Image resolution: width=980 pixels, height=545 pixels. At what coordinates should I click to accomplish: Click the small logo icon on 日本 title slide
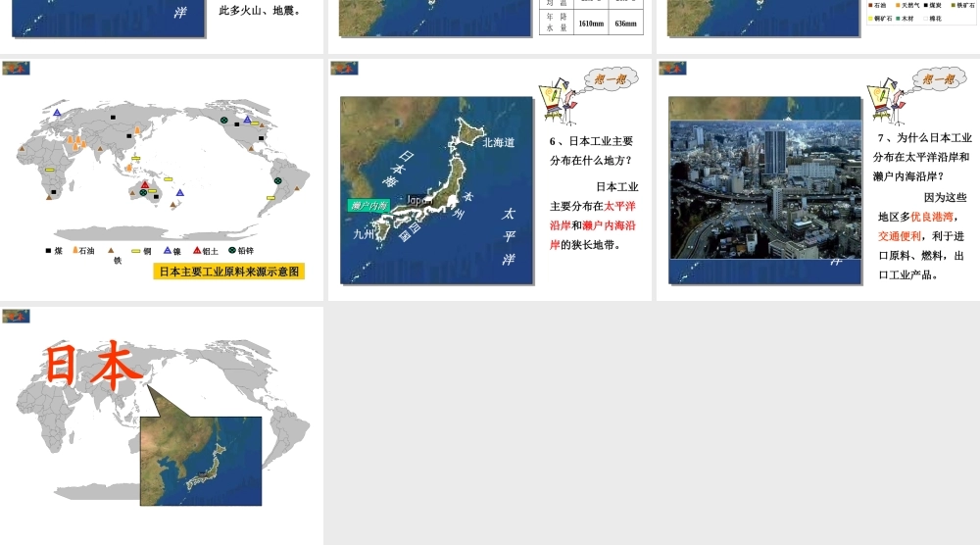pyautogui.click(x=17, y=316)
